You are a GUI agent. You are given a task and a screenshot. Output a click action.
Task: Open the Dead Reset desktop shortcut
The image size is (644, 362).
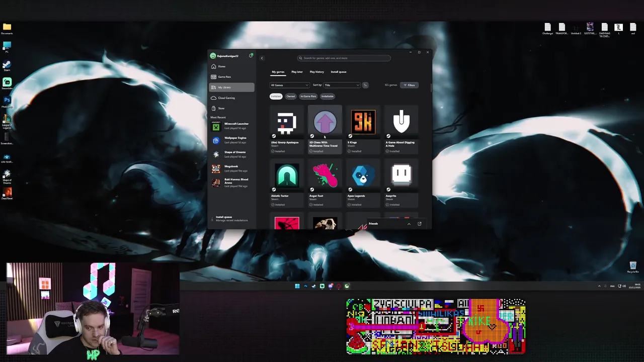coord(7,194)
